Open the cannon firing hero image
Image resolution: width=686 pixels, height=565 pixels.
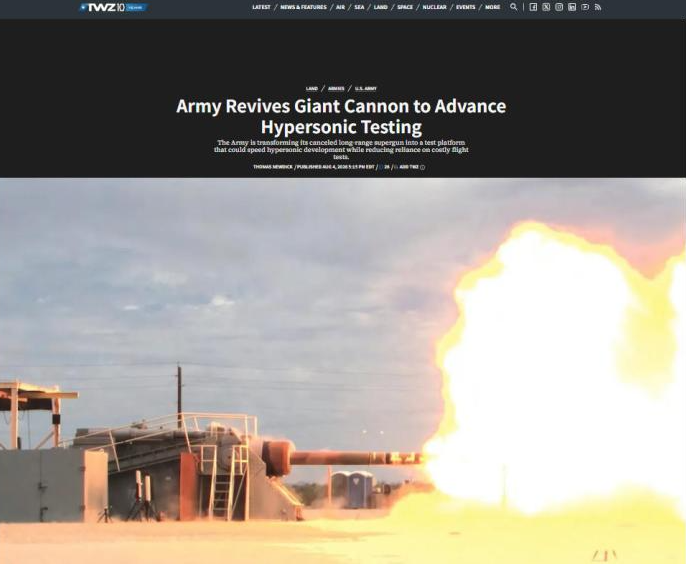click(343, 371)
